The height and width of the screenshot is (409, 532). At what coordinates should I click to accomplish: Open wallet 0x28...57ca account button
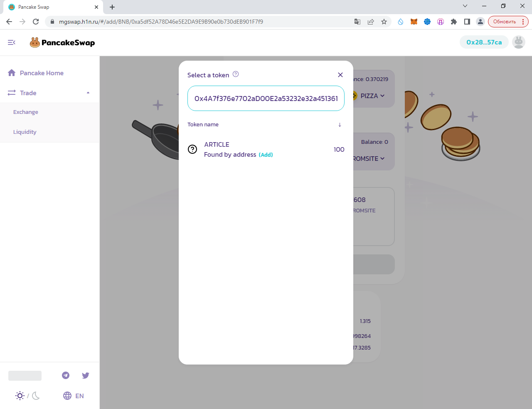pyautogui.click(x=484, y=42)
